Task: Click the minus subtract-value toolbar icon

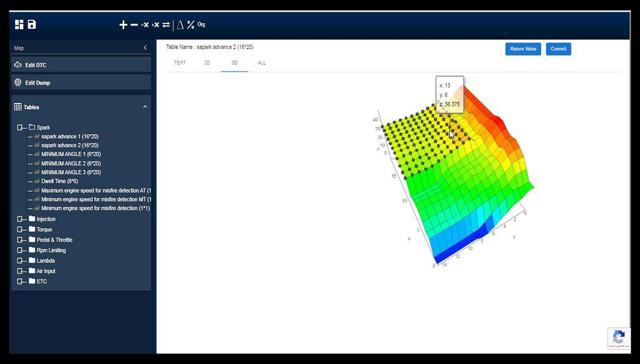Action: (134, 25)
